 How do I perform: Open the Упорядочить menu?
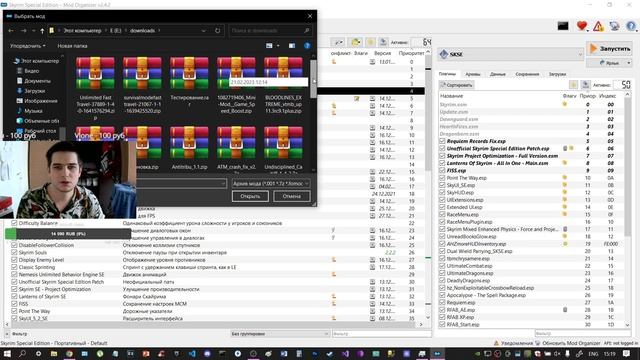[28, 46]
